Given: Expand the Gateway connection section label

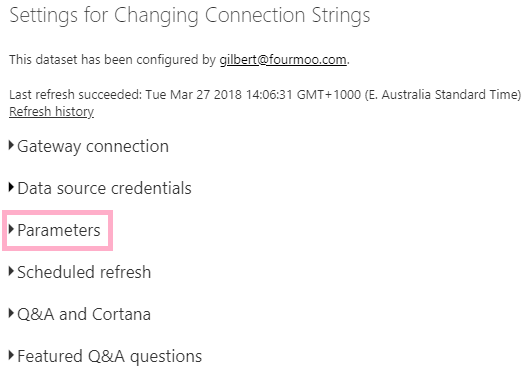Looking at the screenshot, I should tap(93, 147).
